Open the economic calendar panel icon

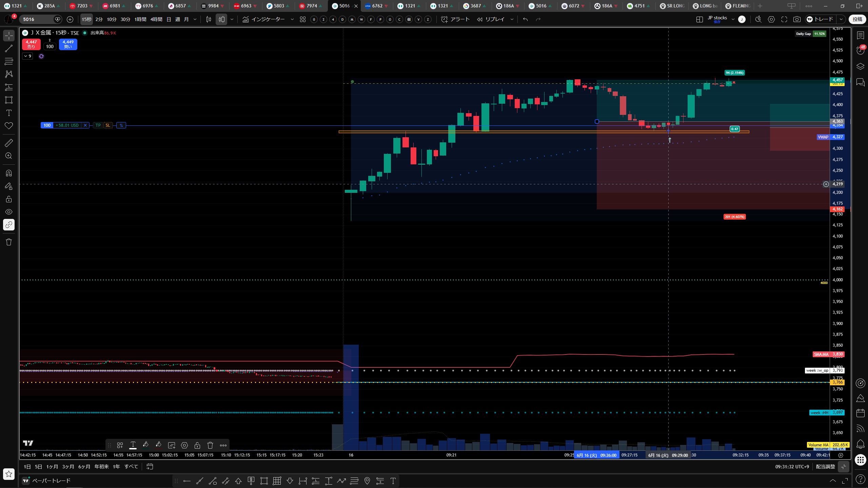click(860, 413)
